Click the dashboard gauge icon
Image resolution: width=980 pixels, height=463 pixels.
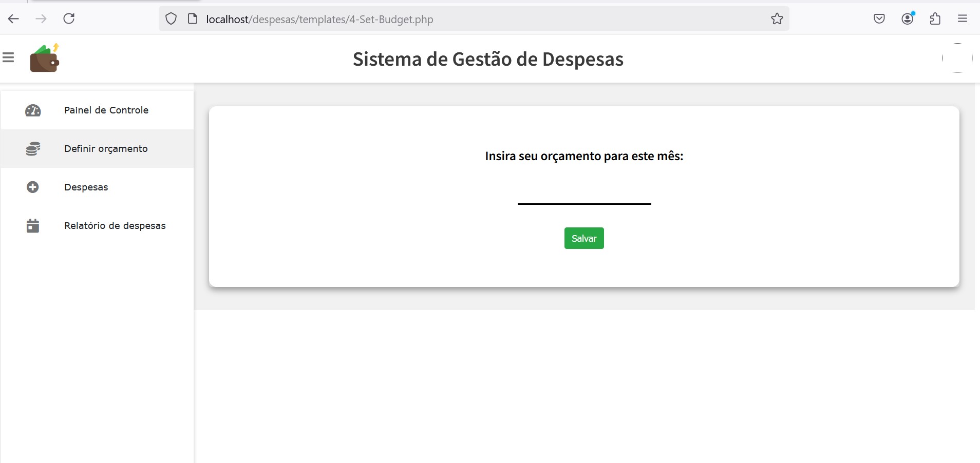(33, 110)
